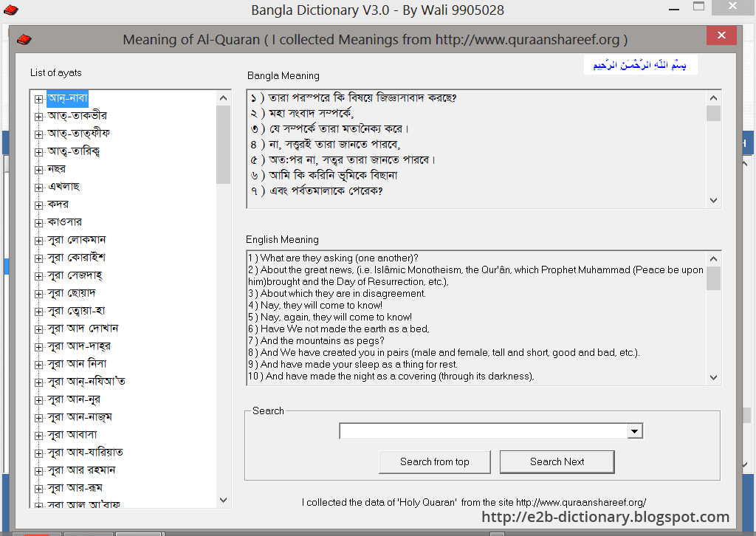This screenshot has width=756, height=536.
Task: Select সূরা আন-নাজ্ম entry
Action: point(80,417)
